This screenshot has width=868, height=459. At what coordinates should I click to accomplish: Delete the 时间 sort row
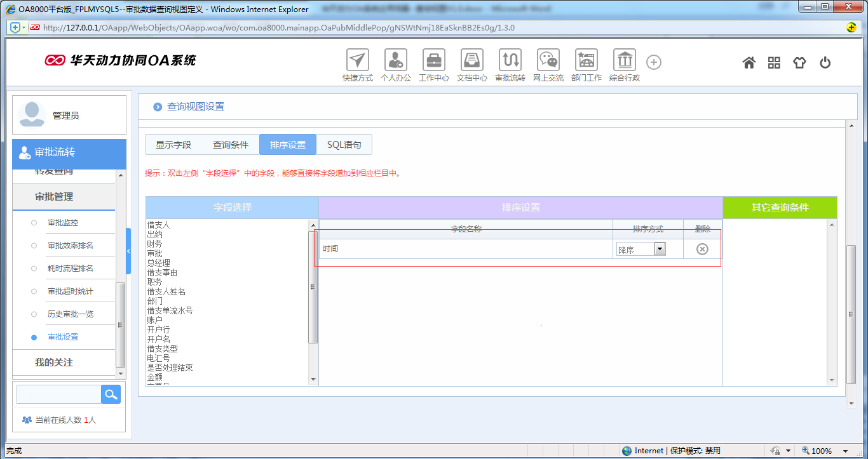click(702, 249)
